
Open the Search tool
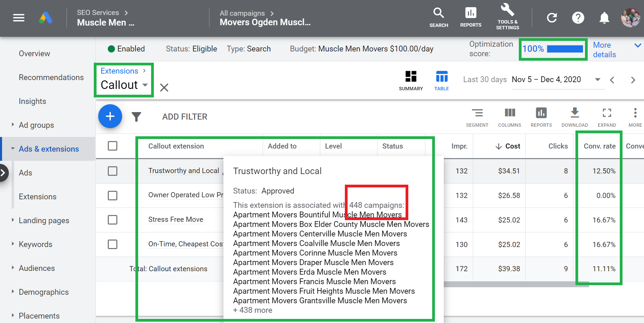[x=439, y=18]
